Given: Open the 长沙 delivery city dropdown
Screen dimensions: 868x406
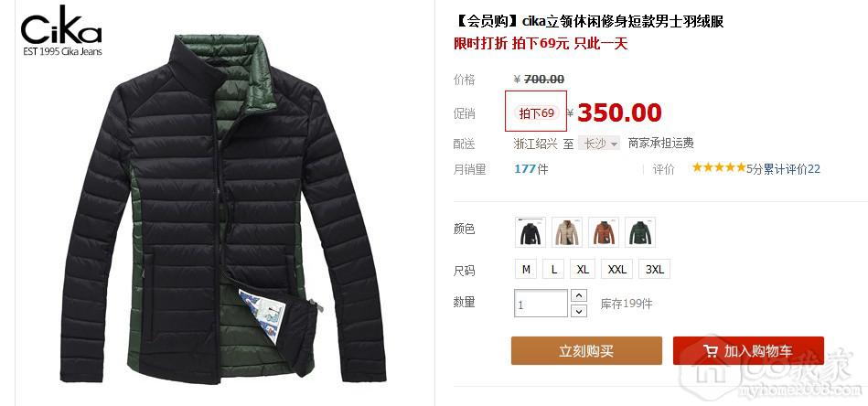Looking at the screenshot, I should tap(599, 144).
